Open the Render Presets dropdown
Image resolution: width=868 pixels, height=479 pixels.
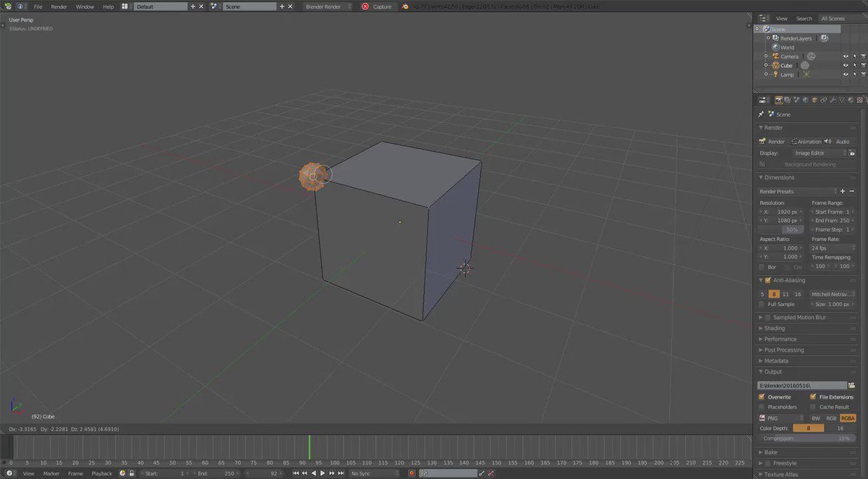[x=798, y=191]
